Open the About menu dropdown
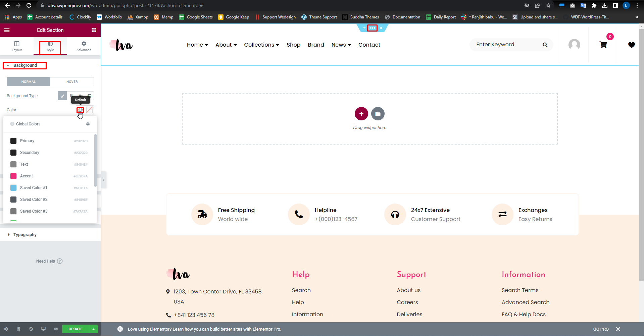This screenshot has height=336, width=644. 226,45
